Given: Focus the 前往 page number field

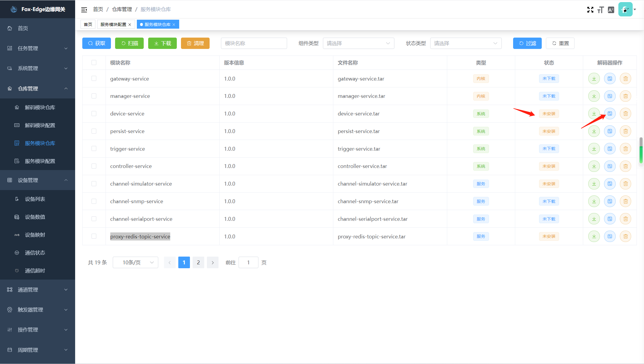Looking at the screenshot, I should point(248,263).
